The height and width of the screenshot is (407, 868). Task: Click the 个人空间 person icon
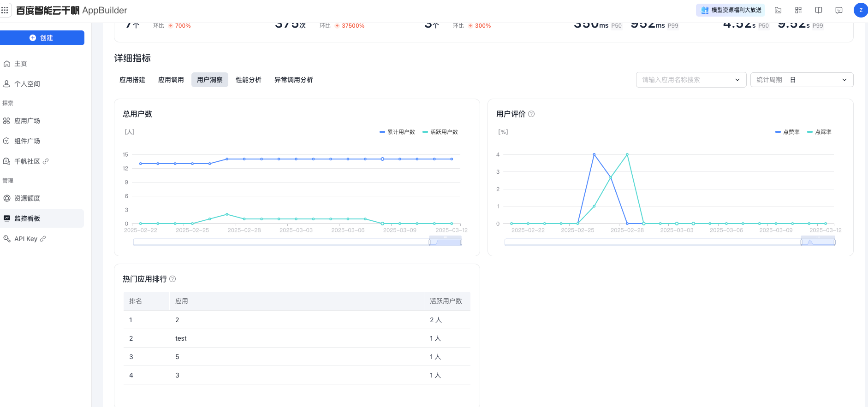[x=7, y=84]
